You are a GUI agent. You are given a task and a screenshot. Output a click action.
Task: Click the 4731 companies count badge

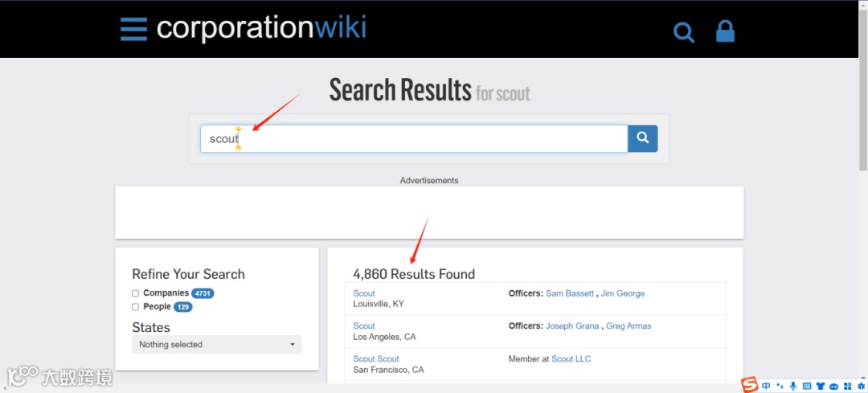[203, 293]
